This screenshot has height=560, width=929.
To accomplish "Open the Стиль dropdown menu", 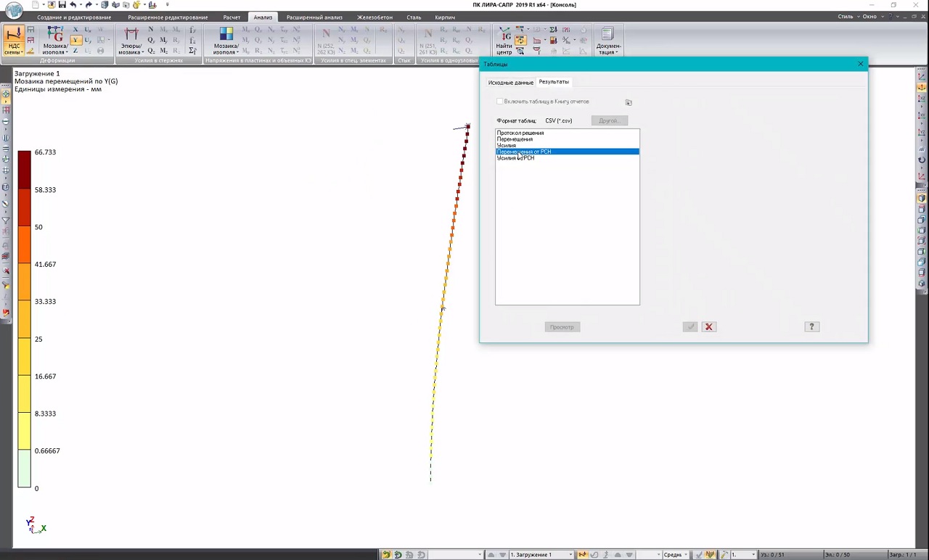I will pos(846,17).
